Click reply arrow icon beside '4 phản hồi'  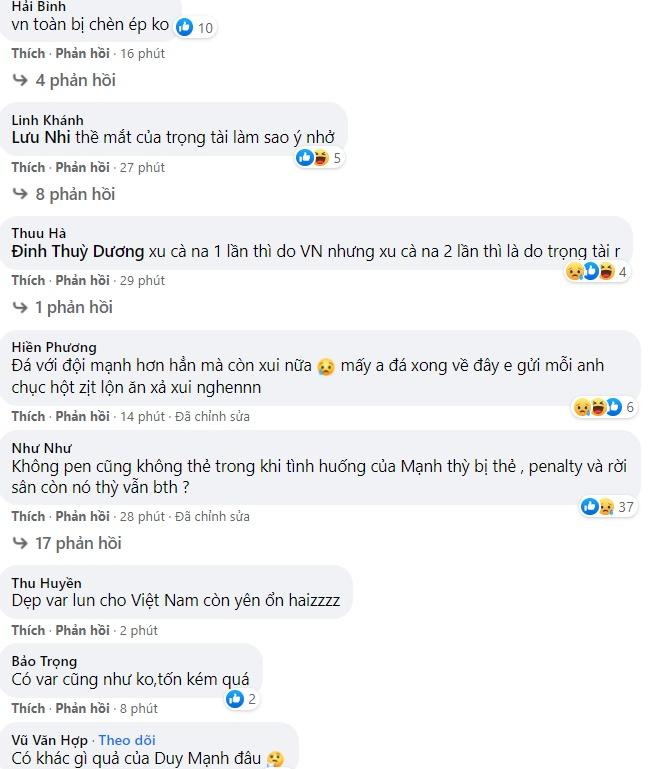pos(19,80)
